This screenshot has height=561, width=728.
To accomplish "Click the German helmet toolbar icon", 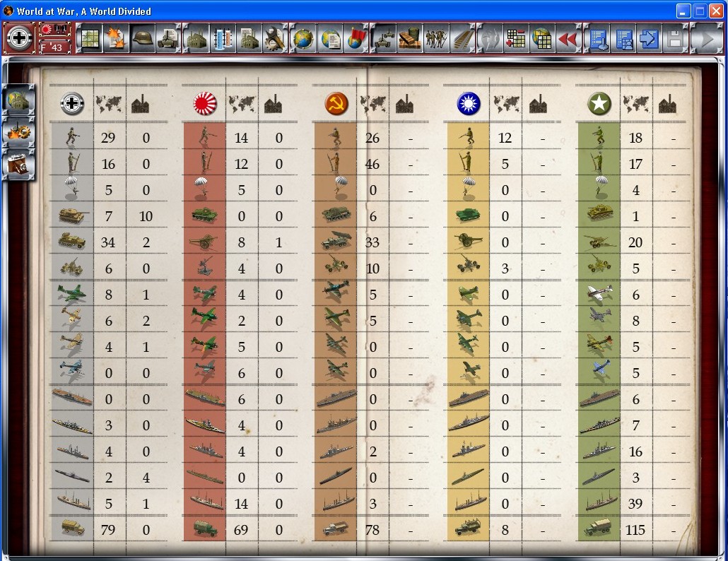I will (142, 38).
